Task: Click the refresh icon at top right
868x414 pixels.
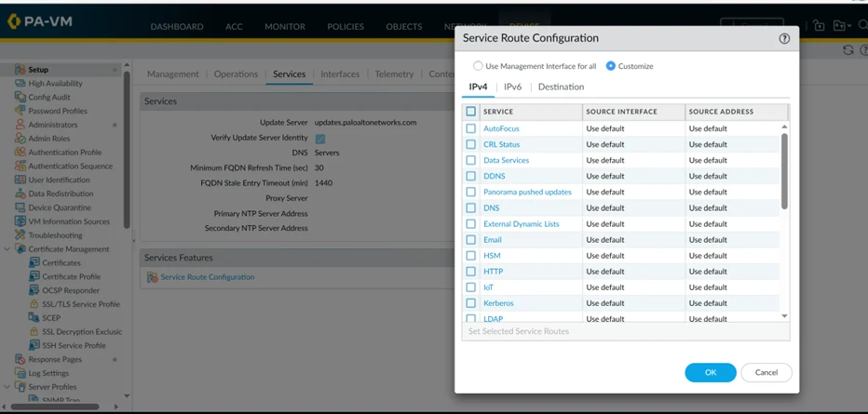Action: (848, 50)
